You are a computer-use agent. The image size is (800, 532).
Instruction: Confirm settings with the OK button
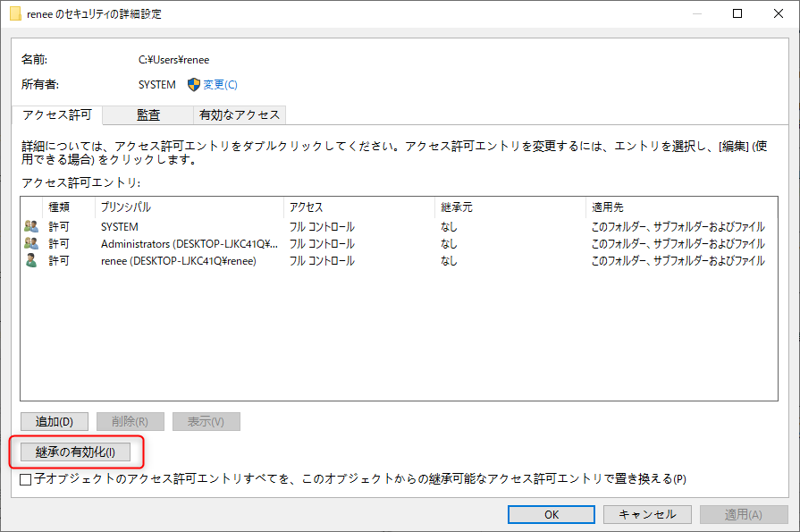551,514
